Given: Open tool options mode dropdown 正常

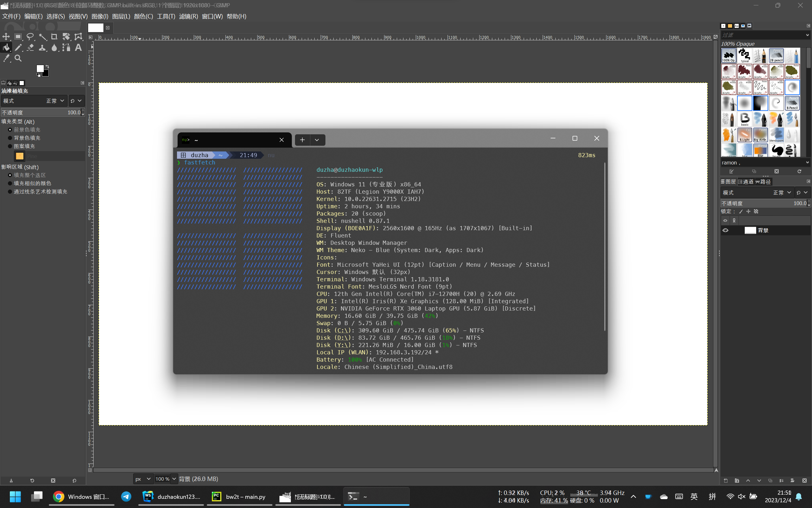Looking at the screenshot, I should point(34,101).
